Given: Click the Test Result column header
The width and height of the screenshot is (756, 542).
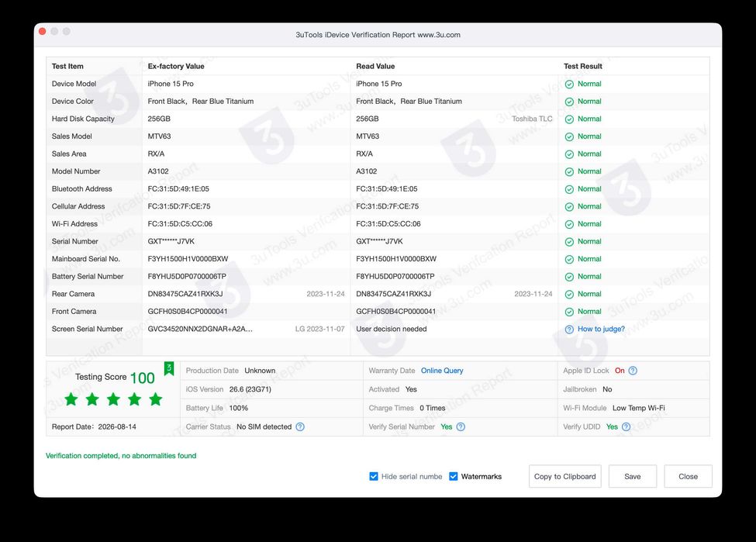Looking at the screenshot, I should pos(583,66).
